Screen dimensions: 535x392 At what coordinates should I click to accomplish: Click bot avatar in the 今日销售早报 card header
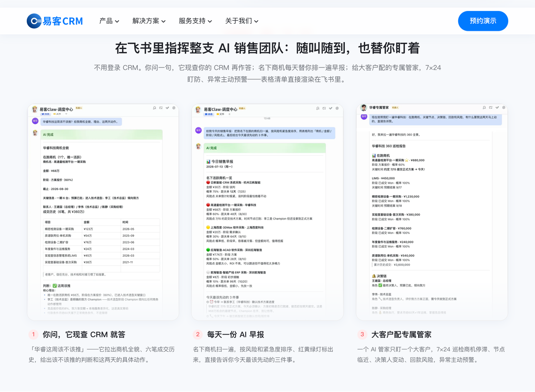coord(198,109)
